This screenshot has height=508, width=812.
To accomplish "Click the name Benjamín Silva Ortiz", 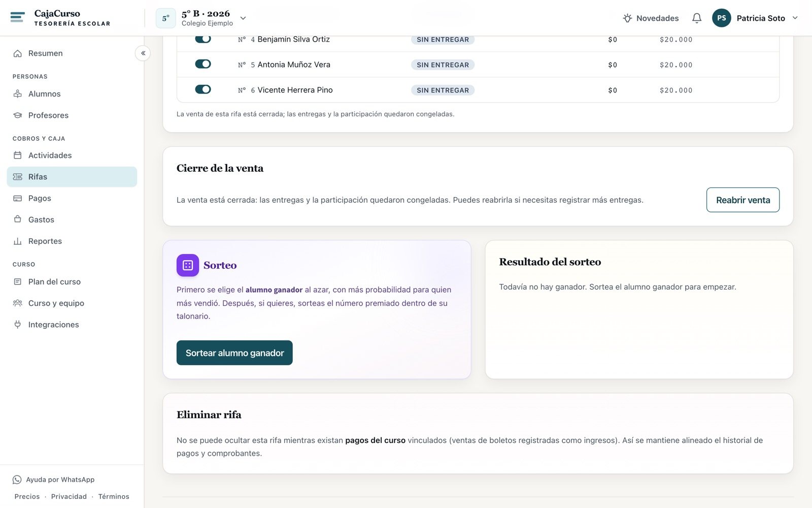I will [294, 39].
